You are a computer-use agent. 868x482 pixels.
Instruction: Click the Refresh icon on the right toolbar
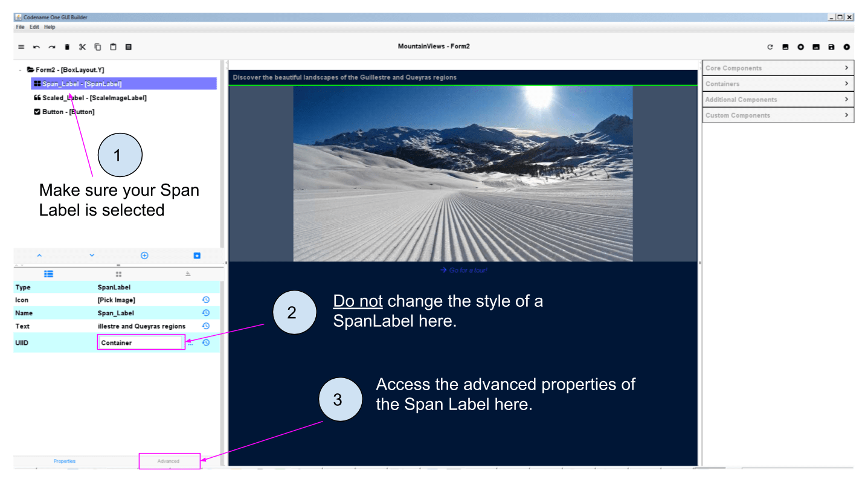coord(770,47)
